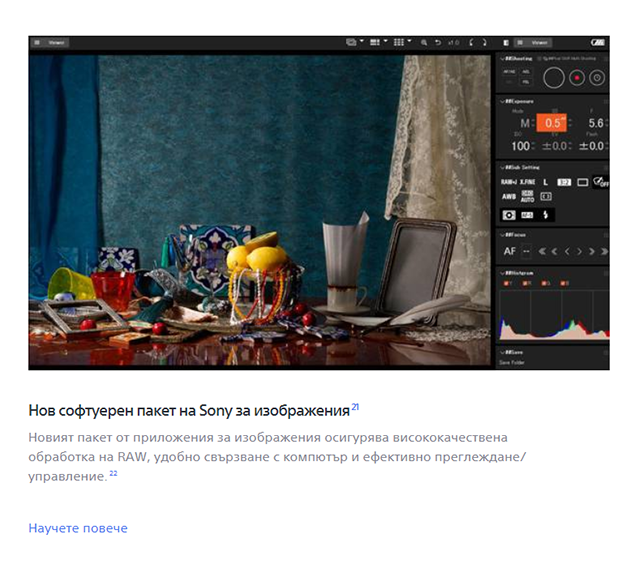Adjust the stepper beside the M mode
This screenshot has height=564, width=629.
point(533,123)
